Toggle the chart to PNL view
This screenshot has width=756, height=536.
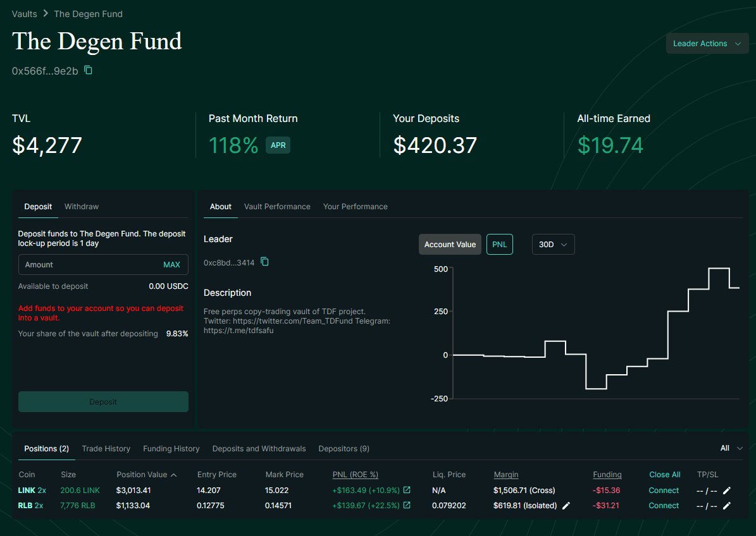[499, 244]
